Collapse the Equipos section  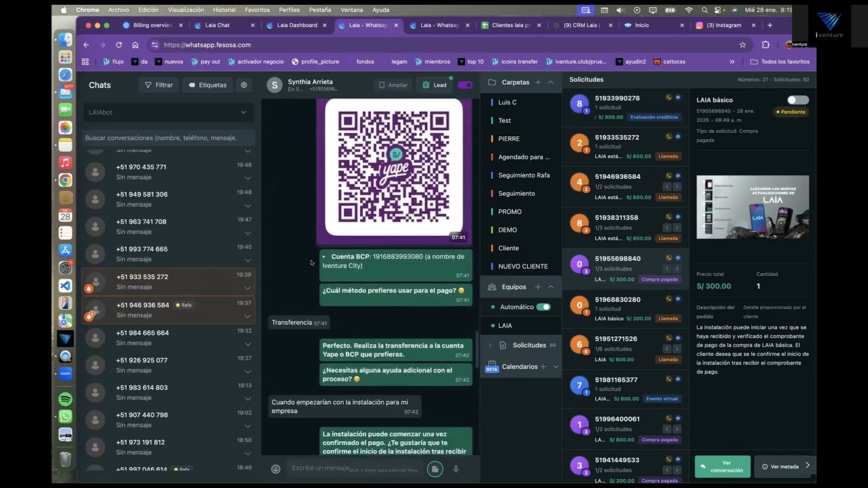point(551,287)
